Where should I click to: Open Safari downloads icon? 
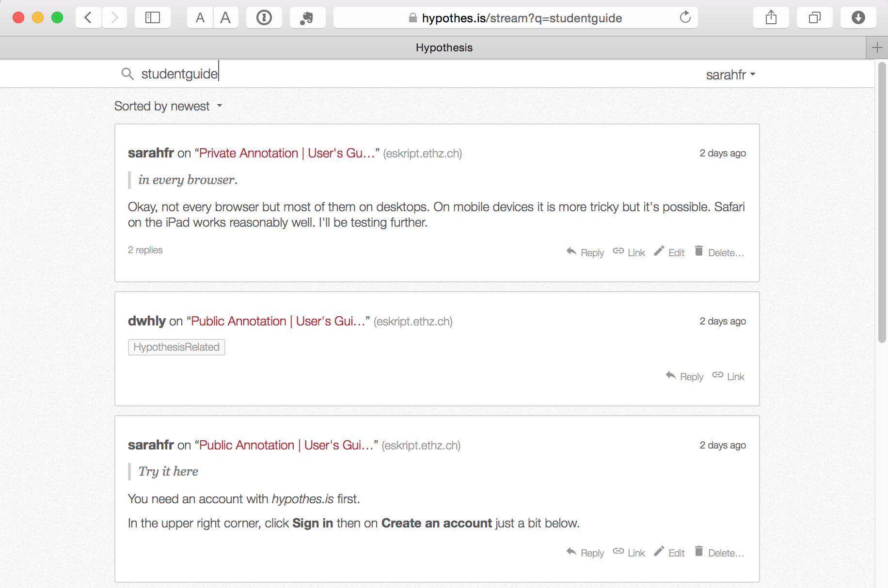(858, 18)
